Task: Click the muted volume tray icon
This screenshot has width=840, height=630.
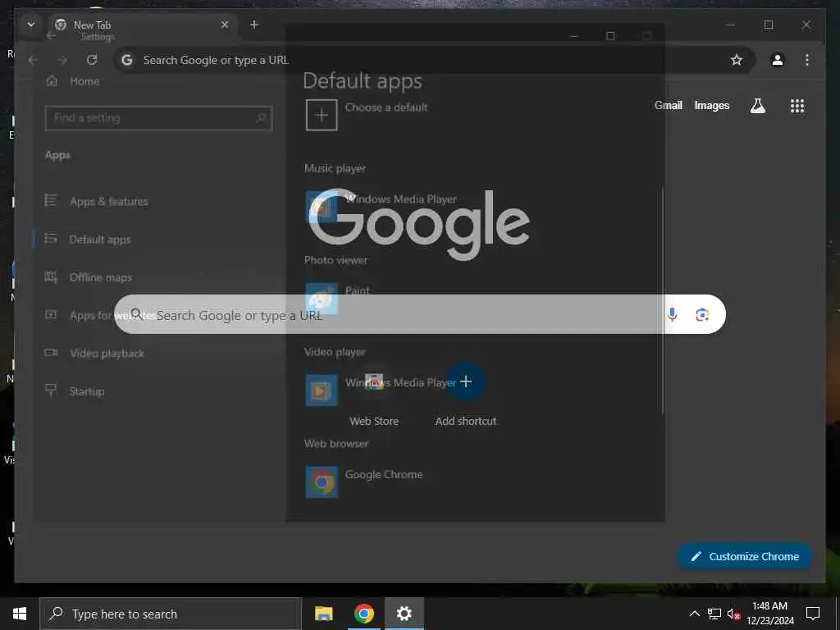Action: pos(733,614)
